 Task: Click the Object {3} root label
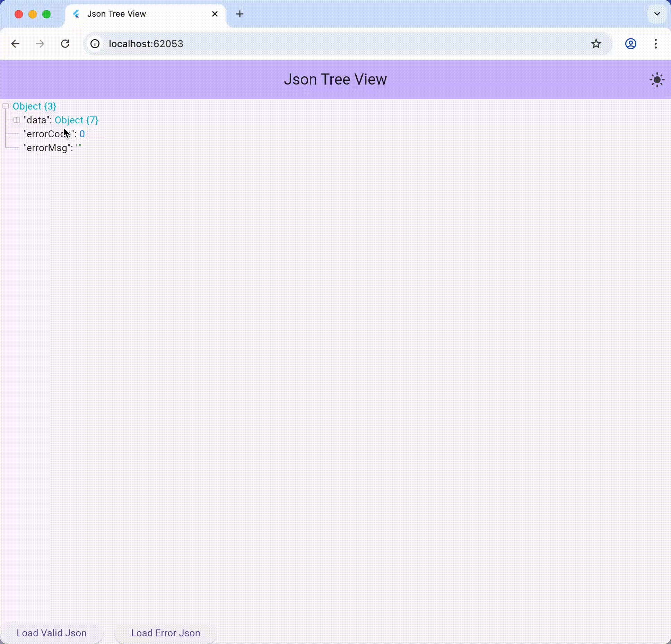(34, 106)
